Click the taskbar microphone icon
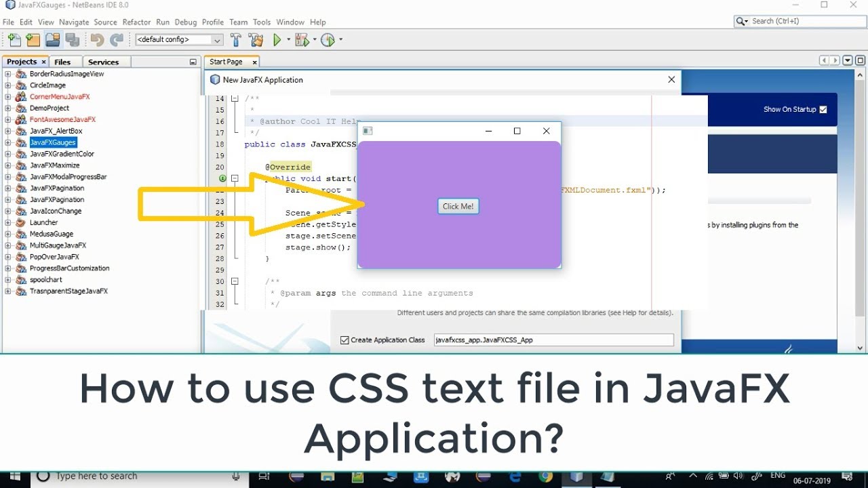This screenshot has height=488, width=868. click(236, 476)
